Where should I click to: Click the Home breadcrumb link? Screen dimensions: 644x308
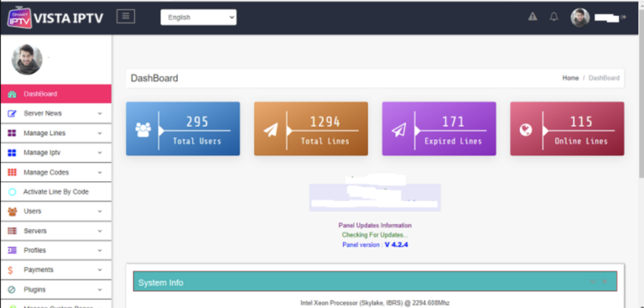pyautogui.click(x=570, y=78)
